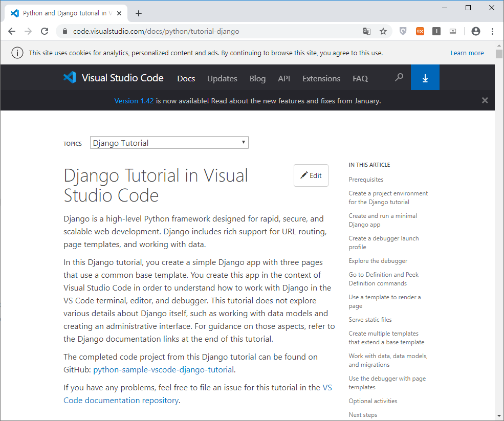Bookmark this page with the star icon
The height and width of the screenshot is (421, 504).
pyautogui.click(x=383, y=31)
